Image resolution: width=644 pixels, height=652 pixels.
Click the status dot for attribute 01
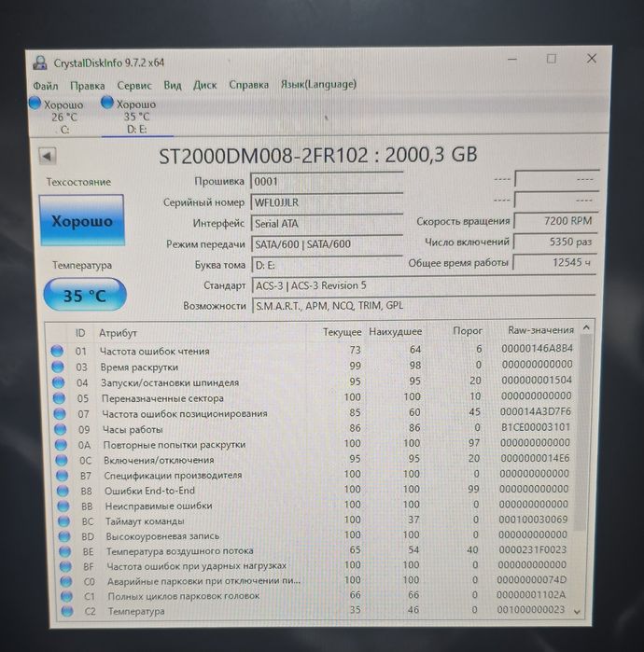click(57, 351)
